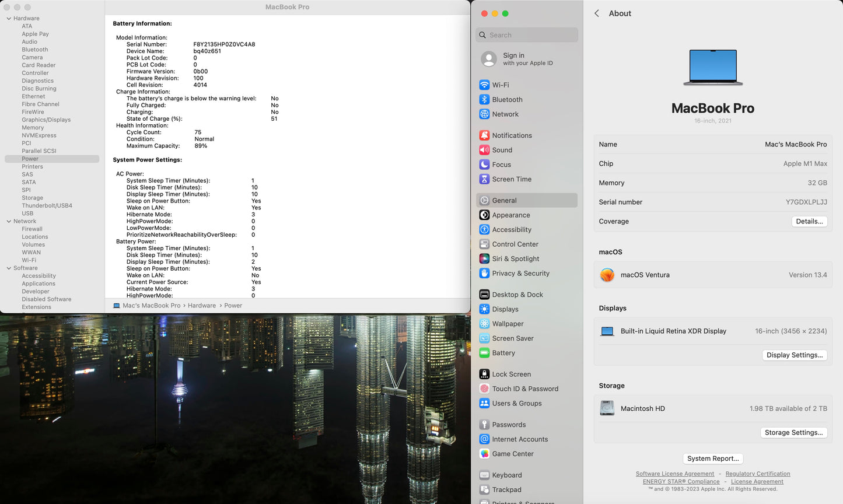Select Disabled Software in System Information
The image size is (843, 504).
coord(47,299)
